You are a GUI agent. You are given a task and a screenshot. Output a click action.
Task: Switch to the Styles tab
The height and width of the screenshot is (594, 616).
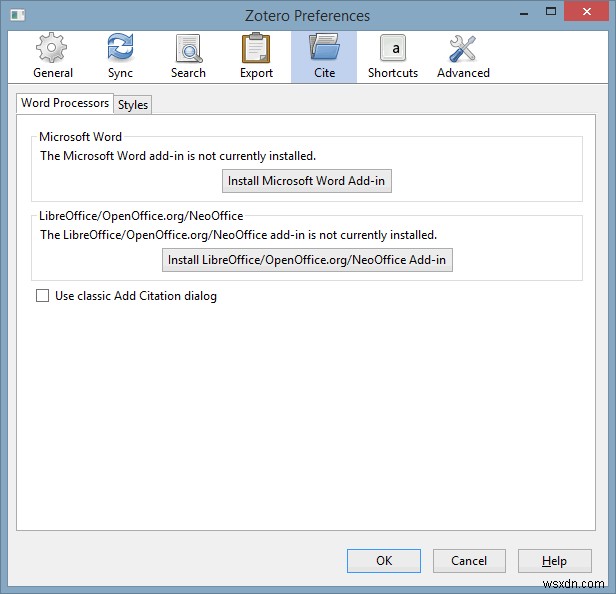click(133, 105)
